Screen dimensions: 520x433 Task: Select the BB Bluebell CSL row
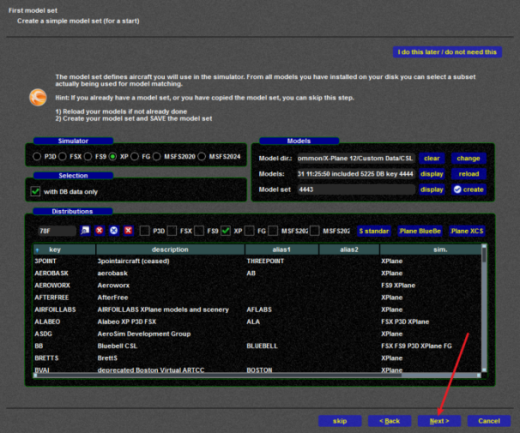point(257,346)
